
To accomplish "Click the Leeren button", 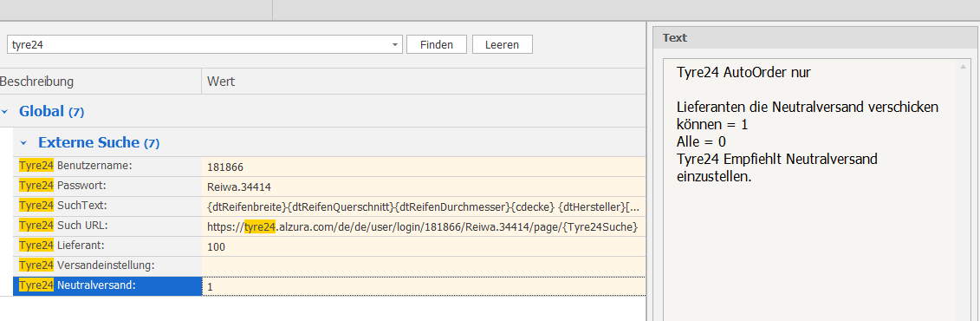I will (502, 44).
